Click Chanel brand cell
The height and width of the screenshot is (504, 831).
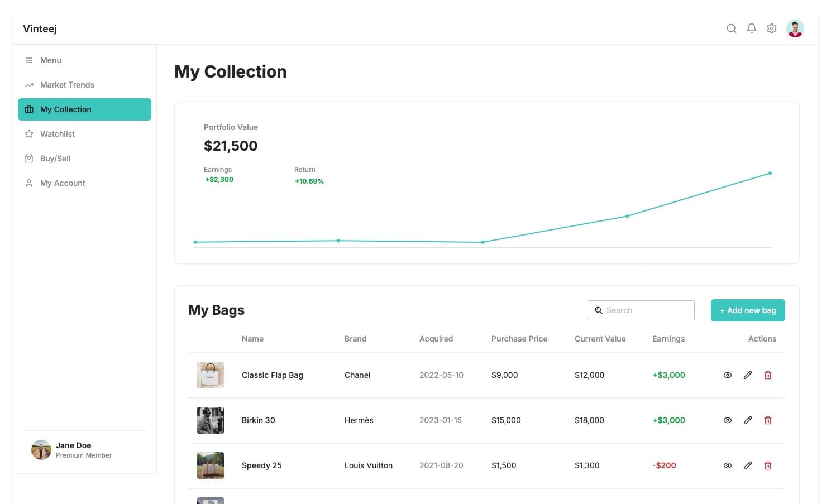357,375
